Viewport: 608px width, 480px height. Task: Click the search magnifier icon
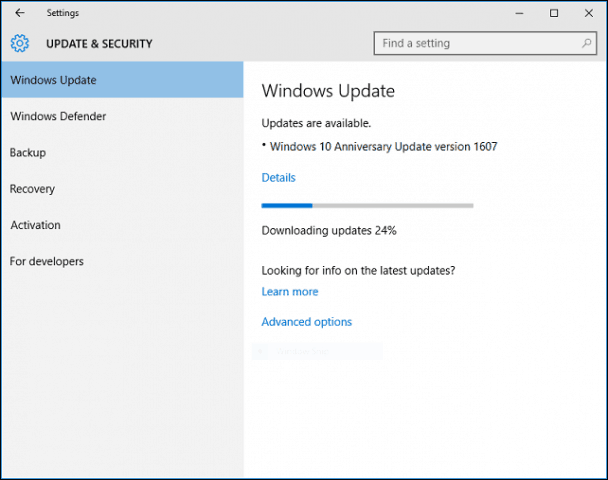coord(586,43)
